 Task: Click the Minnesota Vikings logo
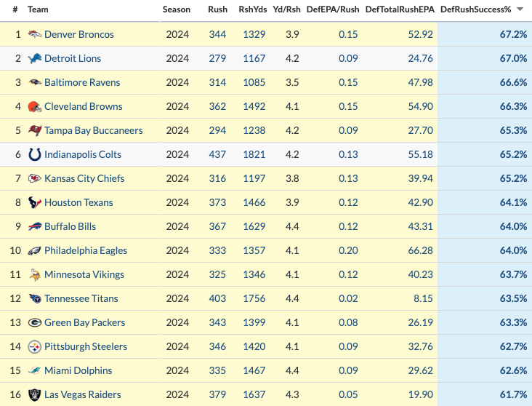pos(35,274)
